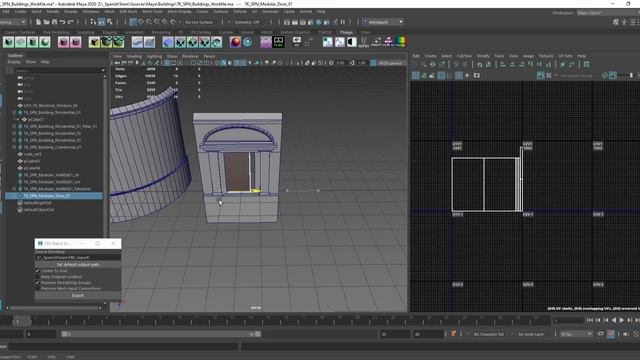Click the purple texture shelf icon
The width and height of the screenshot is (640, 360).
coord(266,42)
